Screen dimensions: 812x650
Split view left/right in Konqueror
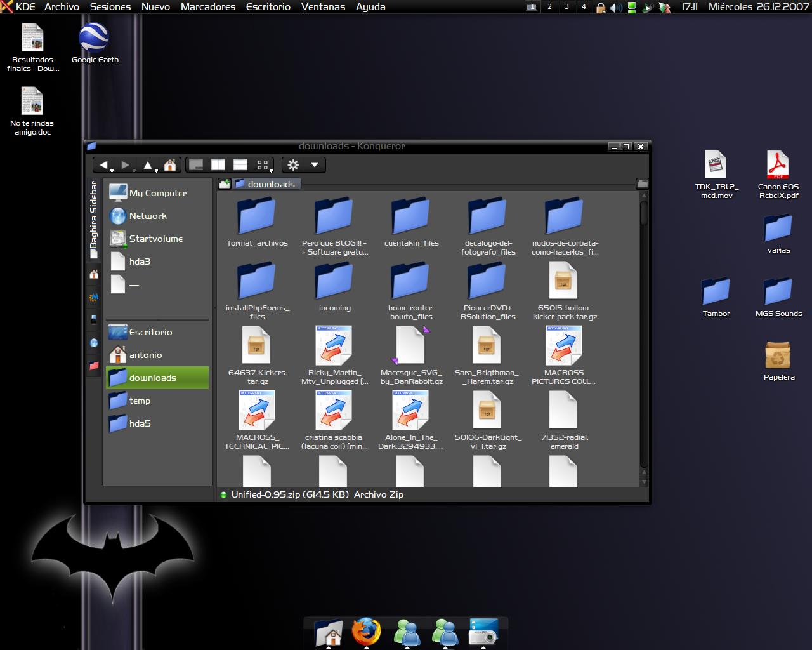pos(218,165)
